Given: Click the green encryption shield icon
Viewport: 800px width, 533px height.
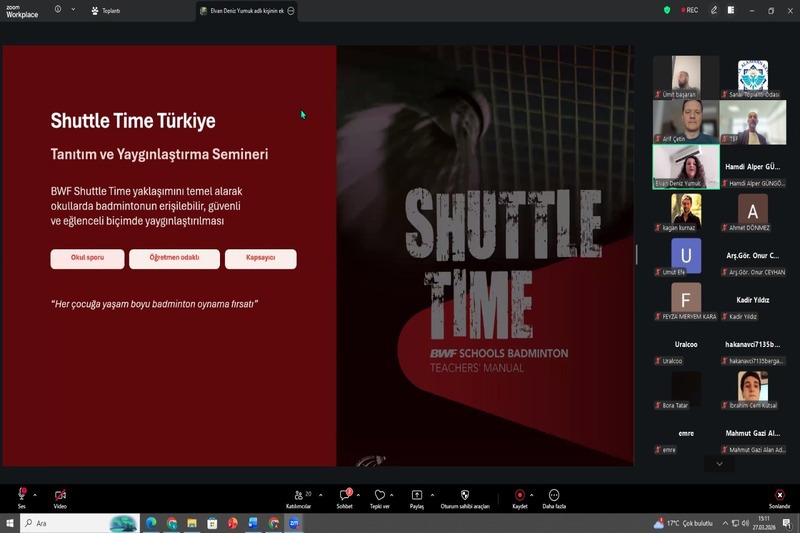Looking at the screenshot, I should (667, 10).
